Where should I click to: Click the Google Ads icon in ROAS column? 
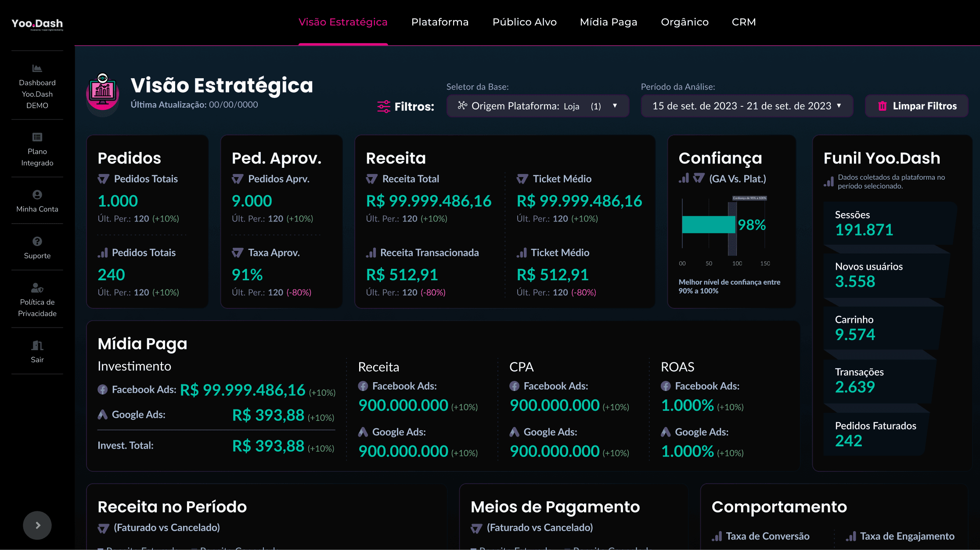click(666, 432)
